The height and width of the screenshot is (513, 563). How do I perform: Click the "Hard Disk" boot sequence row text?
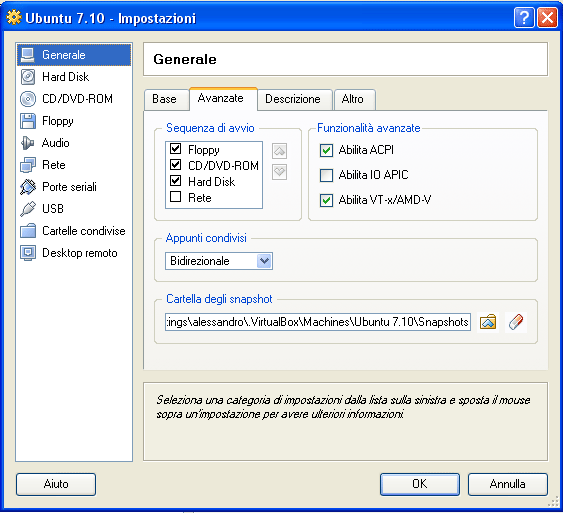point(211,182)
